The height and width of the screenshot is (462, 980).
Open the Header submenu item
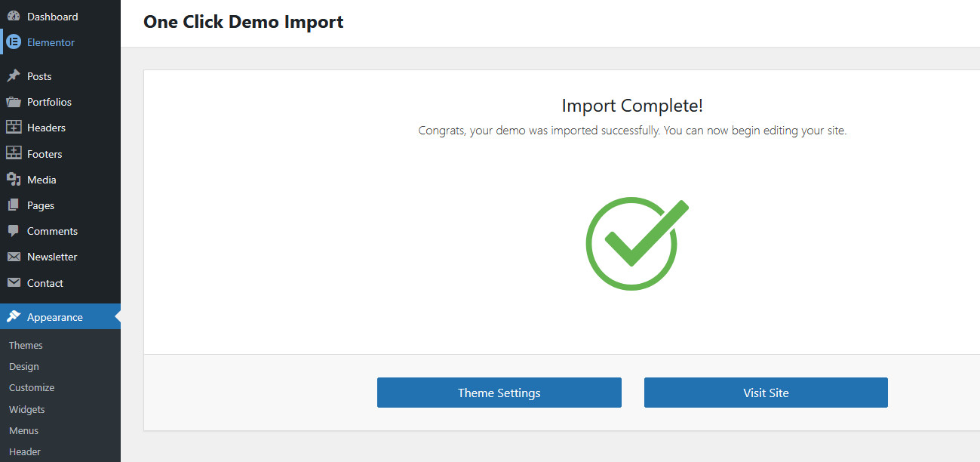[25, 451]
